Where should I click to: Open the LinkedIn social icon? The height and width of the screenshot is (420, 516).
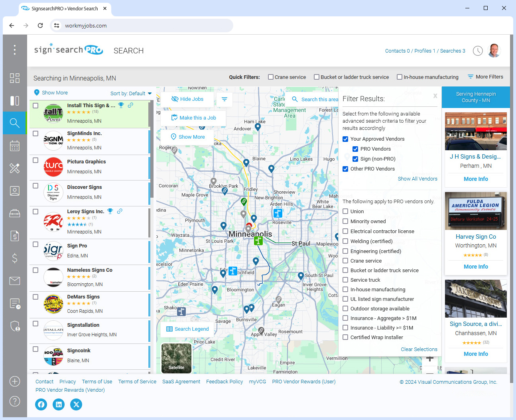click(59, 404)
